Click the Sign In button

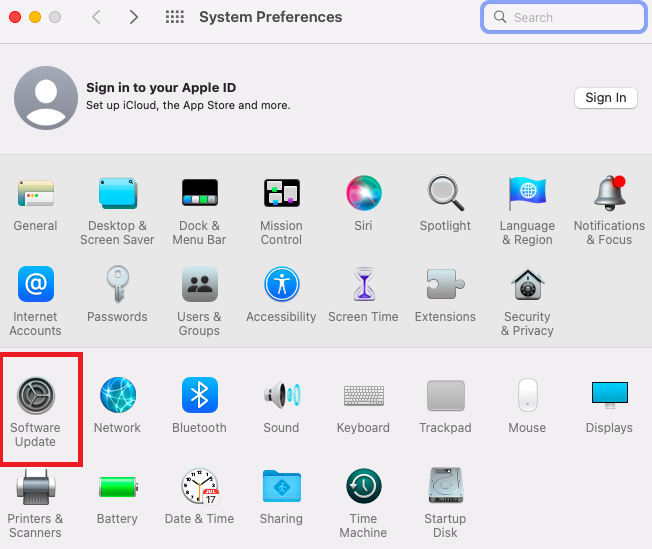[x=606, y=98]
